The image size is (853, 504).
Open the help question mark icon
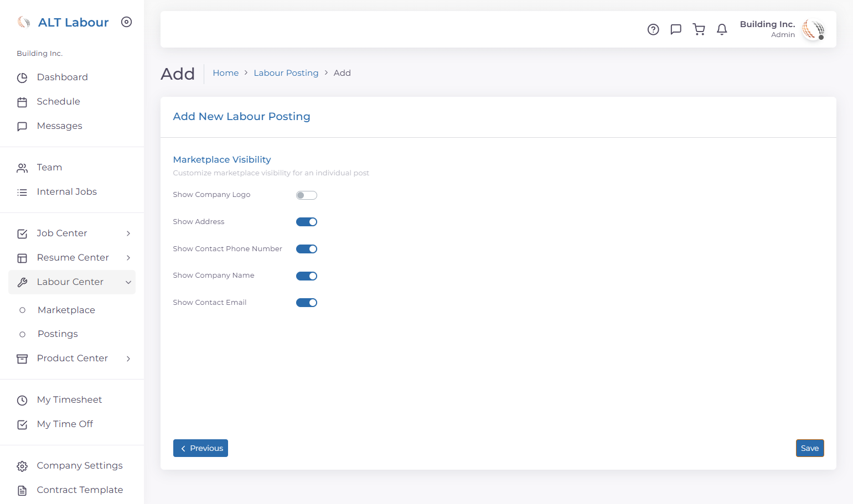click(653, 29)
